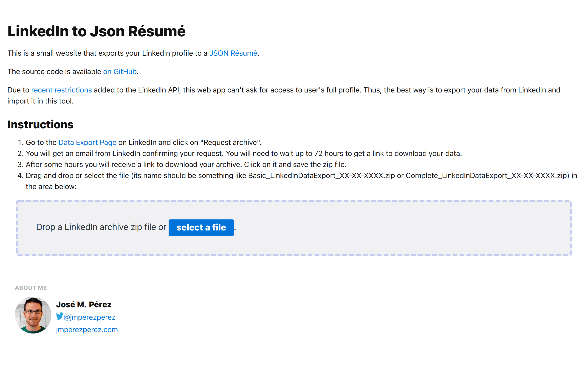The height and width of the screenshot is (368, 588).
Task: Click the ABOUT ME label
Action: pos(31,288)
